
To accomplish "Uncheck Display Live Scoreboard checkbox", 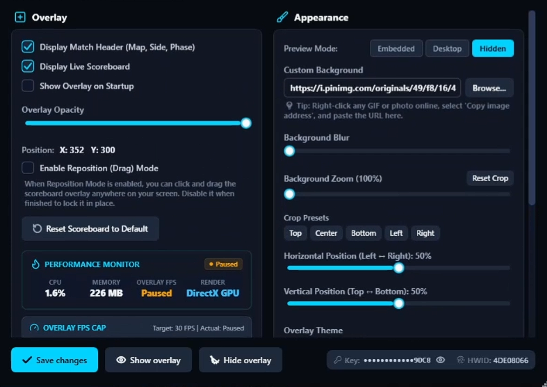I will 28,66.
